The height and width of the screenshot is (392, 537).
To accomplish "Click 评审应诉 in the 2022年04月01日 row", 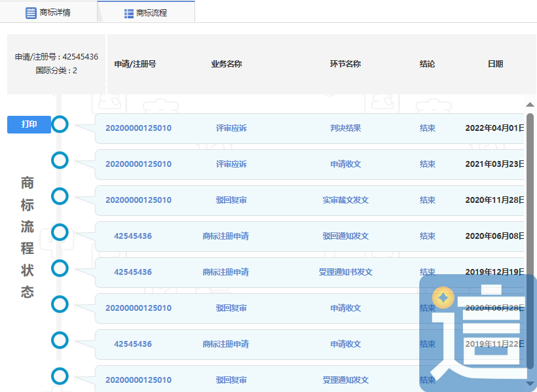I will coord(231,128).
